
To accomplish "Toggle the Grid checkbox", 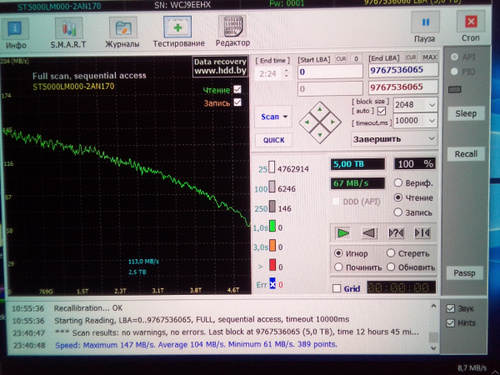I will pos(337,288).
